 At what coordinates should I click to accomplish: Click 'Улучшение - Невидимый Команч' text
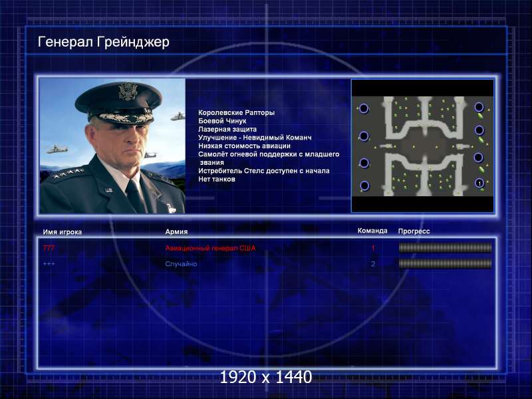[x=255, y=138]
